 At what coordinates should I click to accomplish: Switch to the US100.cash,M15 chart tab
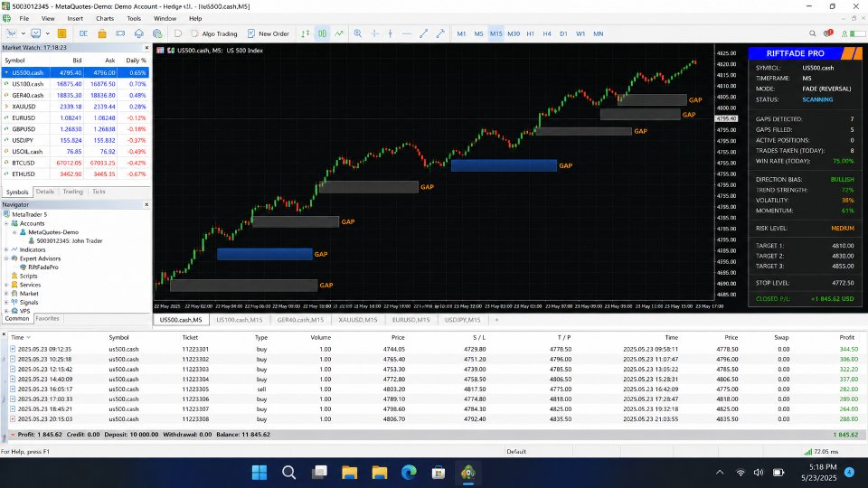tap(239, 320)
